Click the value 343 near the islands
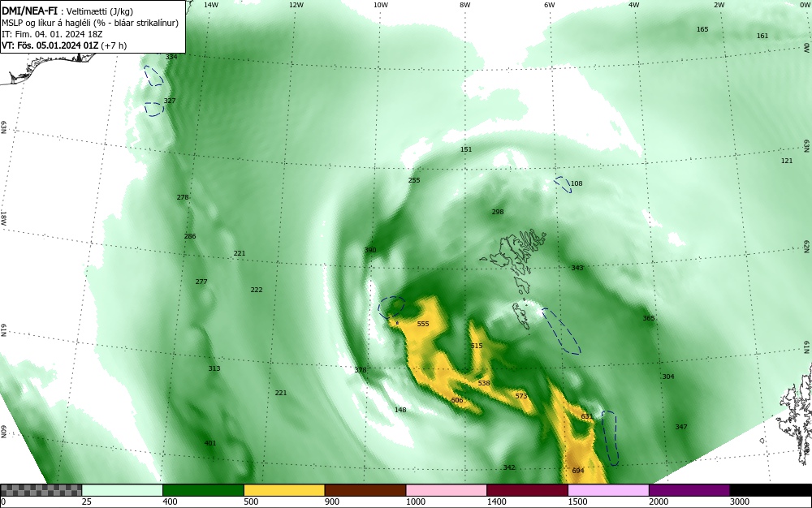Viewport: 812px width, 508px height. (577, 268)
